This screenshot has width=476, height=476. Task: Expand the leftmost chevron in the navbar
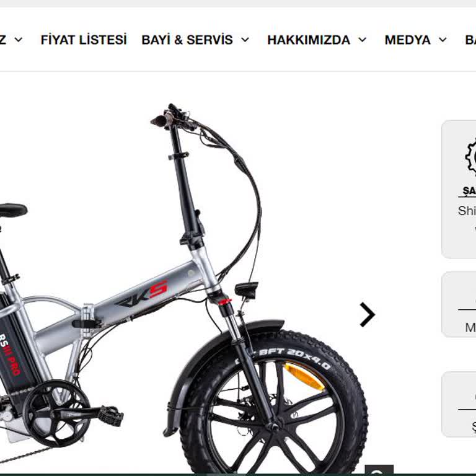point(19,40)
